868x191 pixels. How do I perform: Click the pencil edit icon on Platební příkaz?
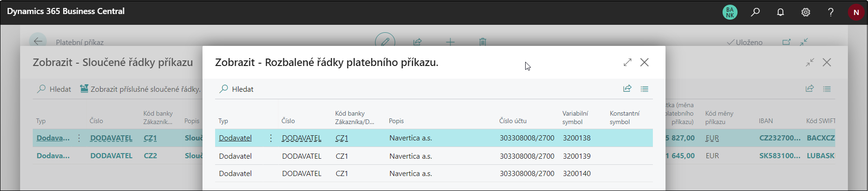point(385,41)
